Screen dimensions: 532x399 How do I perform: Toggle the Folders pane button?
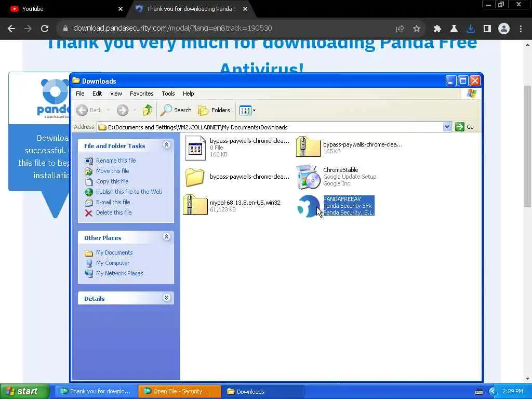(214, 110)
